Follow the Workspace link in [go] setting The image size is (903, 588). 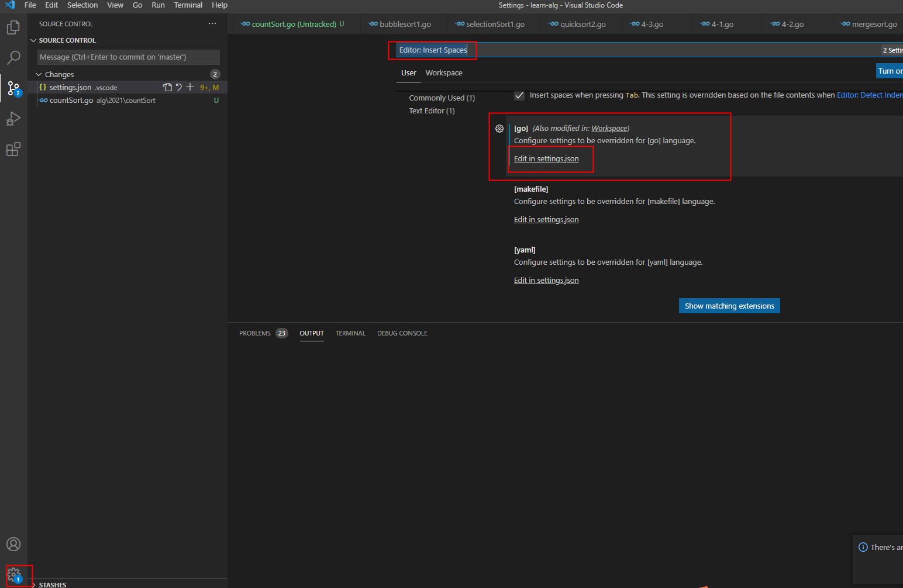(609, 129)
